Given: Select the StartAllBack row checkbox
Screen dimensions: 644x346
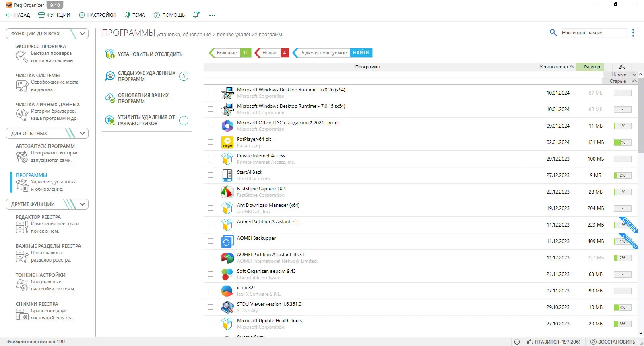Looking at the screenshot, I should 211,175.
